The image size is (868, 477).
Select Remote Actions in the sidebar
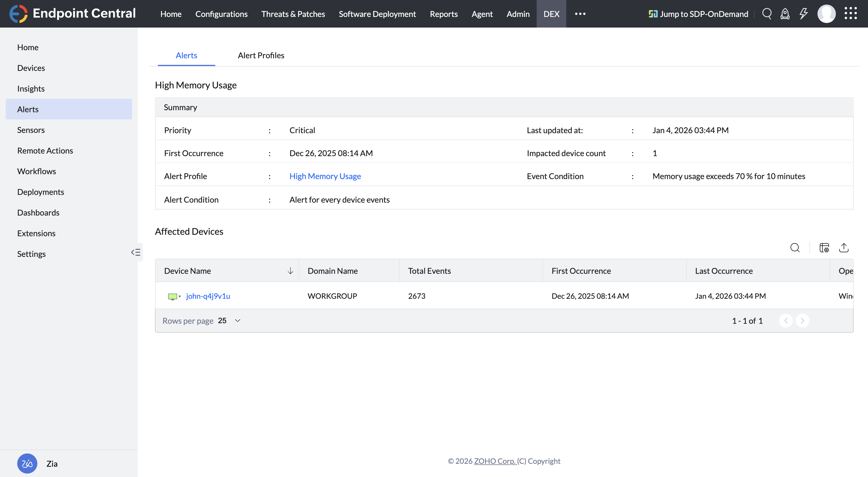[x=45, y=151]
